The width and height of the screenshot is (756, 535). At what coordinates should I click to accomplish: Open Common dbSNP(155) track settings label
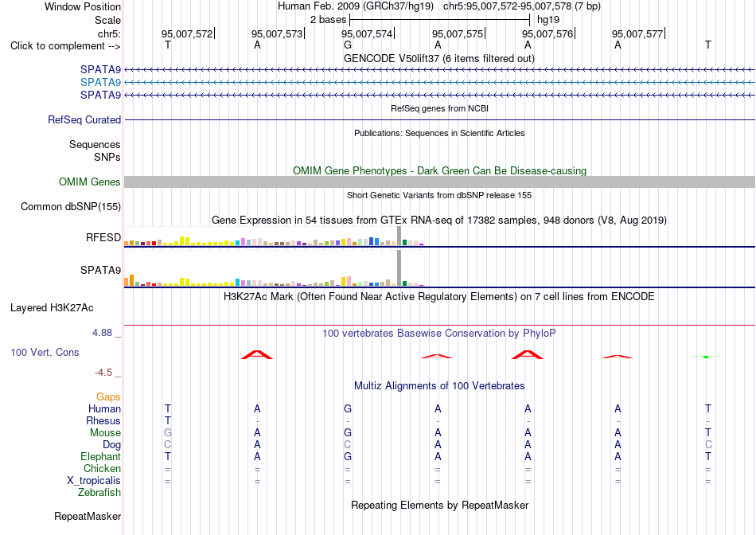[71, 206]
